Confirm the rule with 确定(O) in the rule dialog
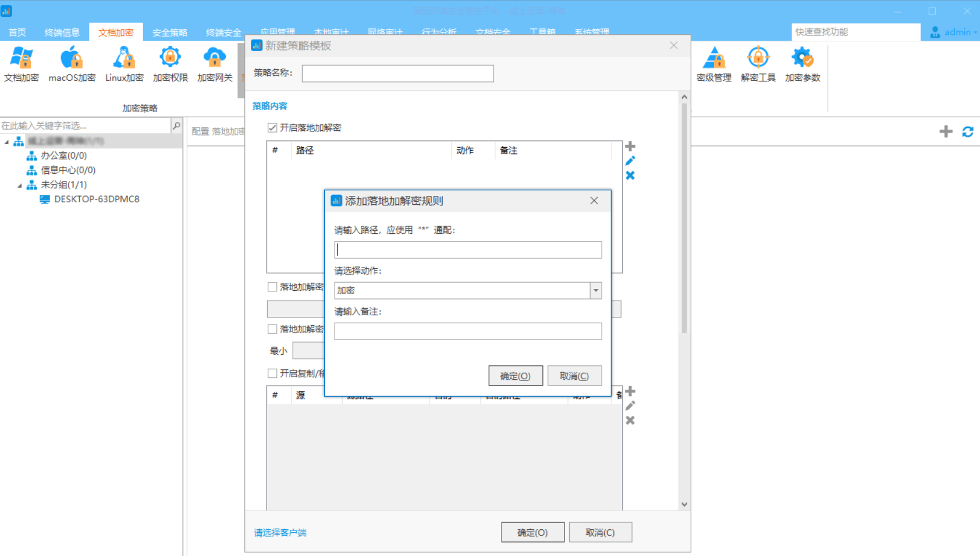This screenshot has width=980, height=556. (516, 376)
